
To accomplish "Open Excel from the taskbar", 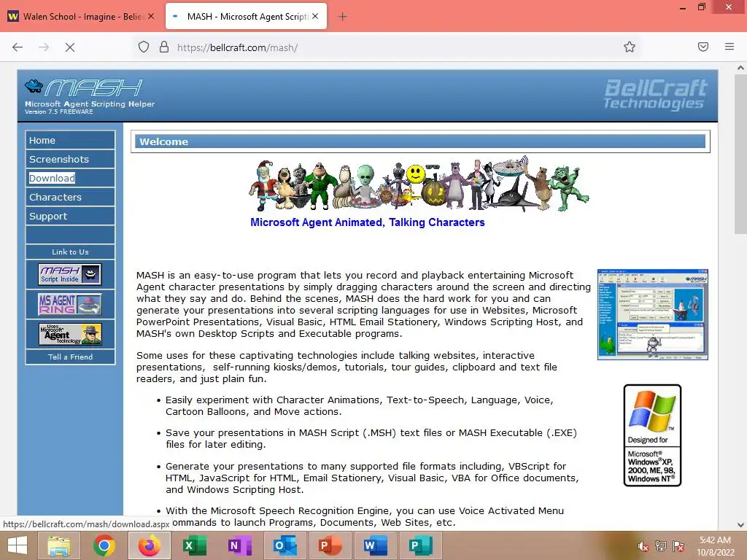I will coord(194,545).
